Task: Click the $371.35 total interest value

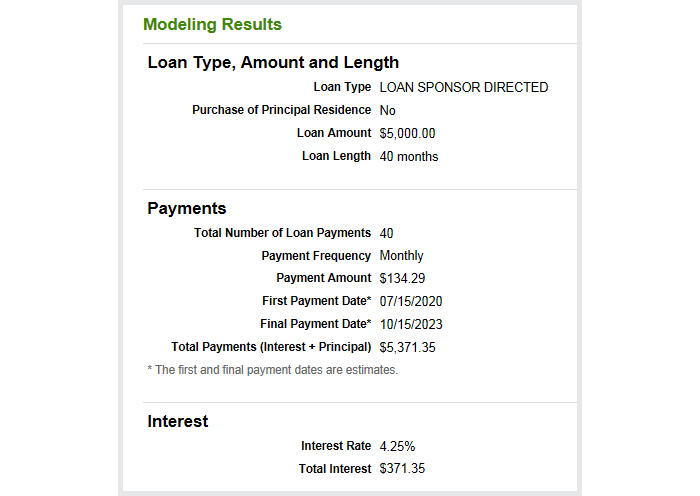Action: coord(402,468)
